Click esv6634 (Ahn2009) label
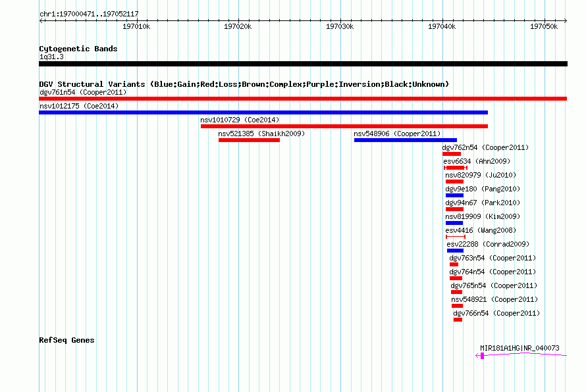The image size is (586, 392). pos(477,161)
